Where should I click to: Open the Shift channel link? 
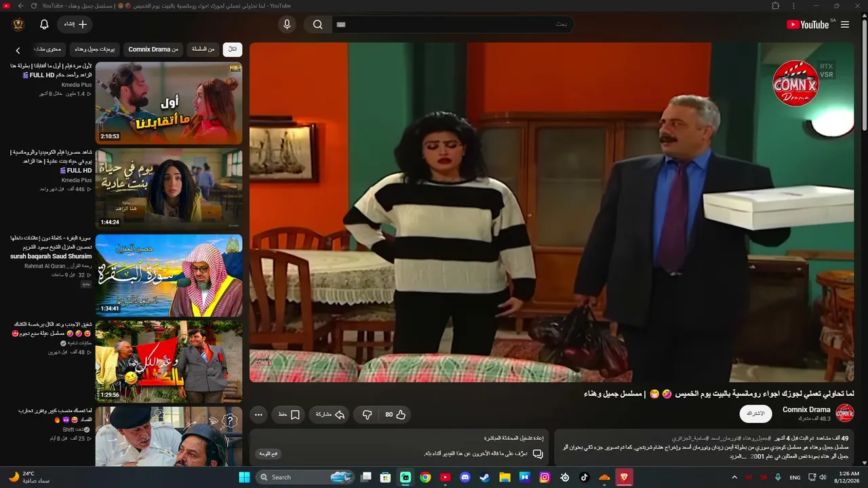pyautogui.click(x=73, y=430)
